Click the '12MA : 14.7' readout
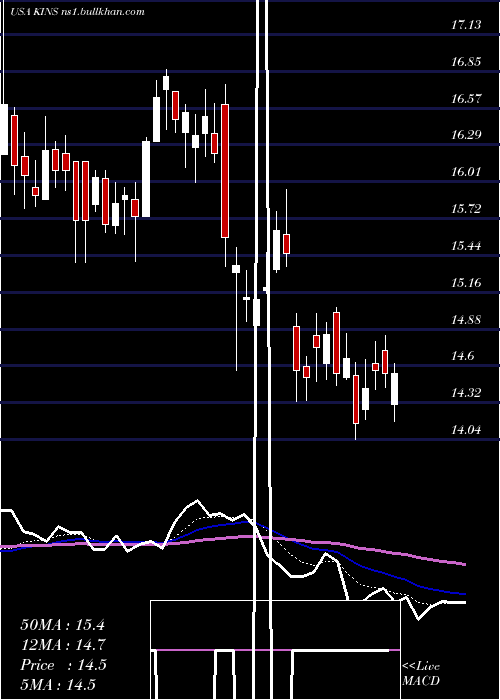The height and width of the screenshot is (700, 500). tap(62, 645)
